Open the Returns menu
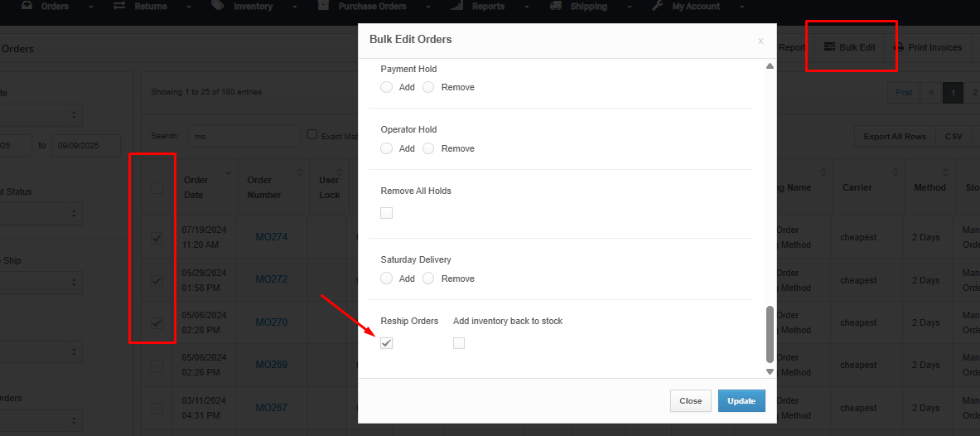The width and height of the screenshot is (980, 436). coord(152,7)
